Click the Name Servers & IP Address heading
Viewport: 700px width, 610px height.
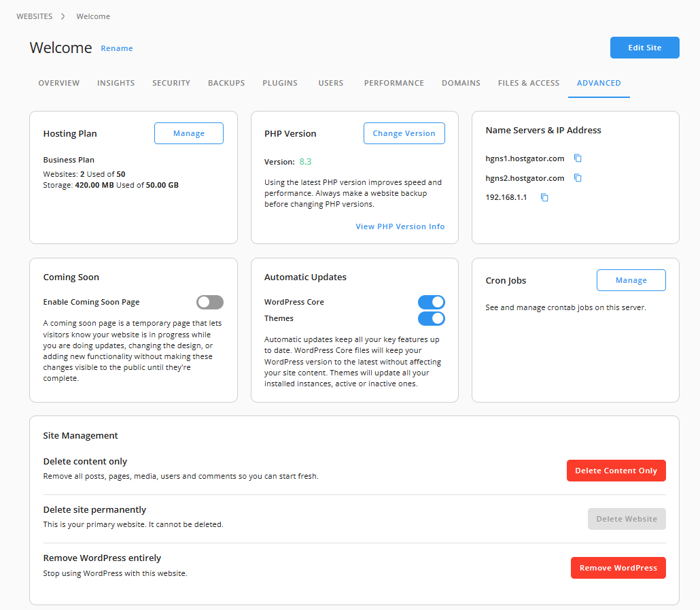click(543, 130)
